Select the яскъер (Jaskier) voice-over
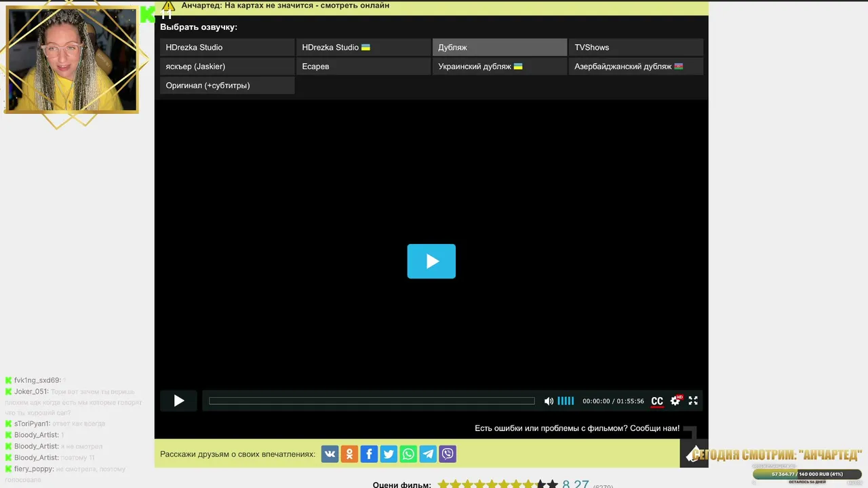Screen dimensions: 868x488 pos(227,66)
